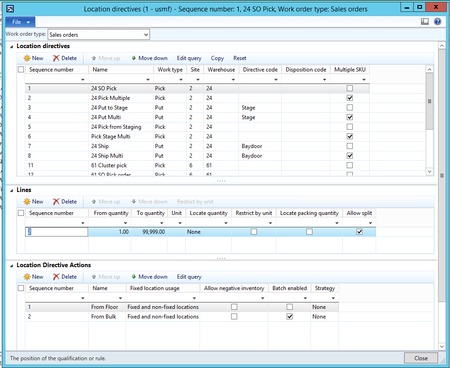Click the Delete X in Lines toolbar
This screenshot has height=368, width=450.
[x=56, y=202]
